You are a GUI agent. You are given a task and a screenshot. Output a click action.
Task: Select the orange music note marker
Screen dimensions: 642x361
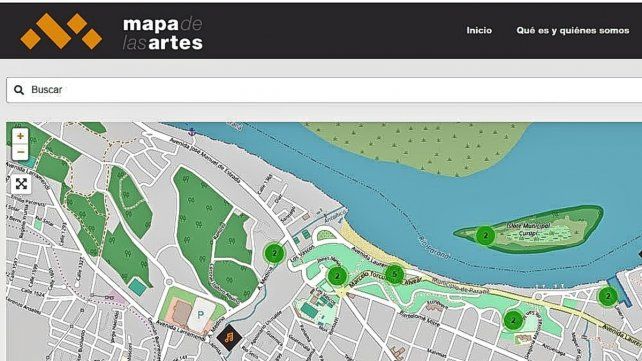[x=229, y=338]
